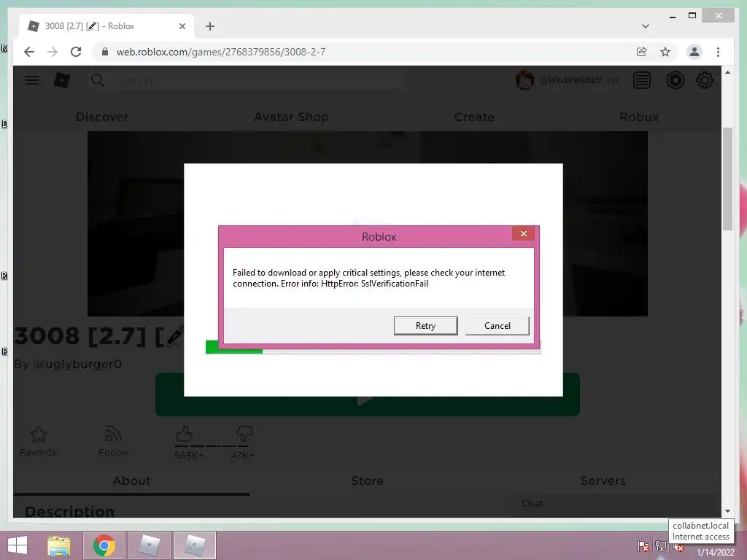
Task: Open creator @uglyburger0 profile link
Action: pos(77,365)
